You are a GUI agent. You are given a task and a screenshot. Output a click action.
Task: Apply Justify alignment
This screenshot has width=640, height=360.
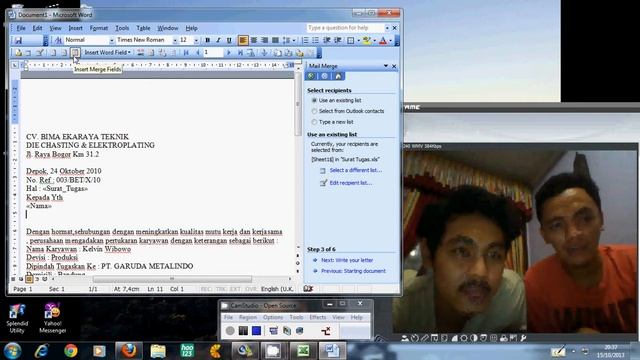click(x=276, y=40)
